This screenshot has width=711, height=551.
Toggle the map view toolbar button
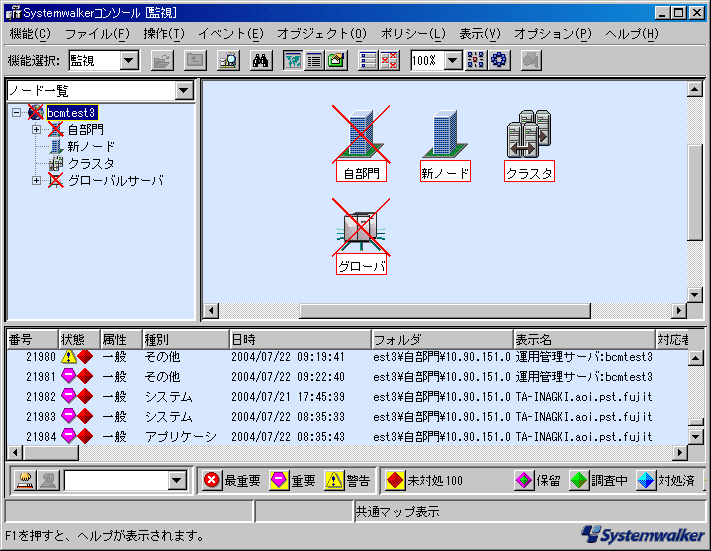click(x=293, y=60)
